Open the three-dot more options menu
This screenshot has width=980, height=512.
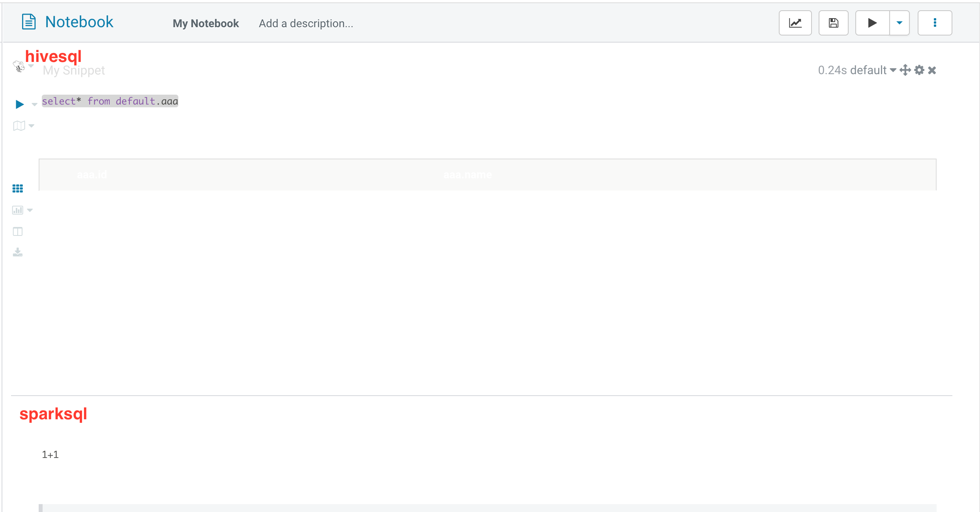click(935, 23)
